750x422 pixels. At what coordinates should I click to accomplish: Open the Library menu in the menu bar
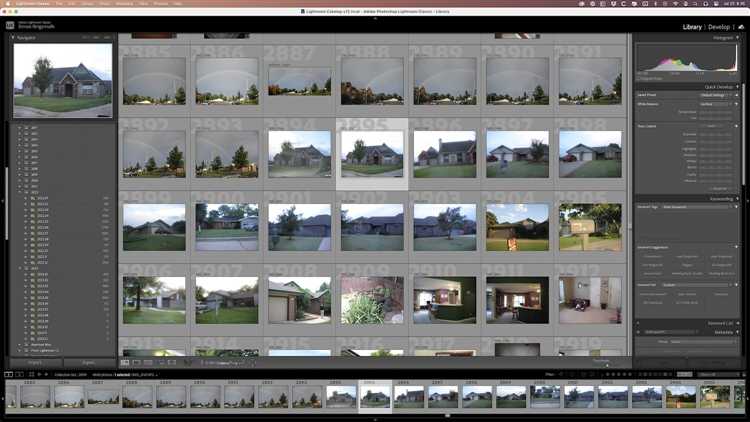pyautogui.click(x=87, y=3)
